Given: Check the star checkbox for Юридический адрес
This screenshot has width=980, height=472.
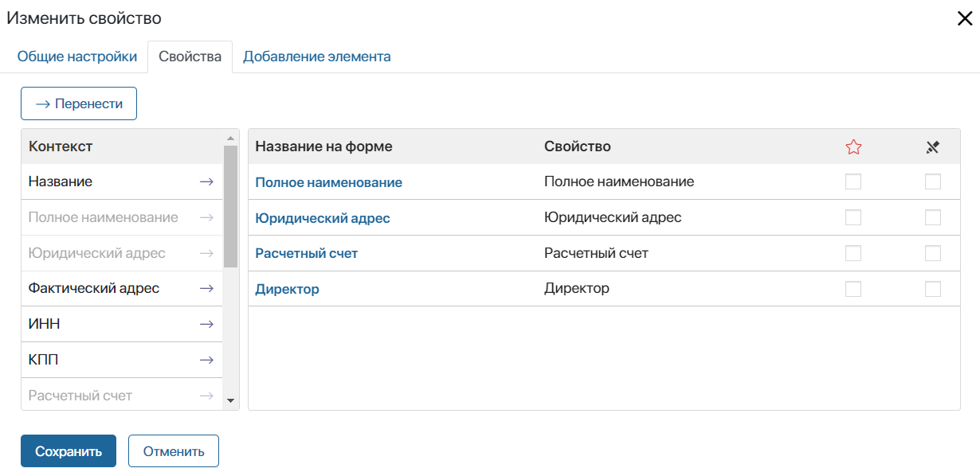Looking at the screenshot, I should 853,218.
